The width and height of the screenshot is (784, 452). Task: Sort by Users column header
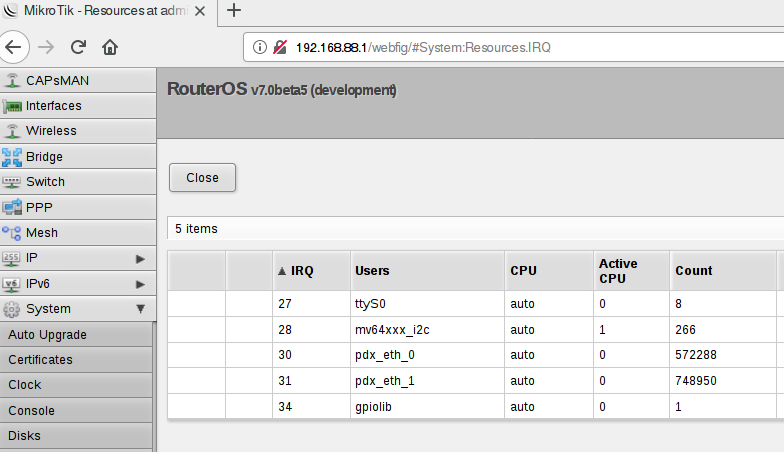[428, 270]
